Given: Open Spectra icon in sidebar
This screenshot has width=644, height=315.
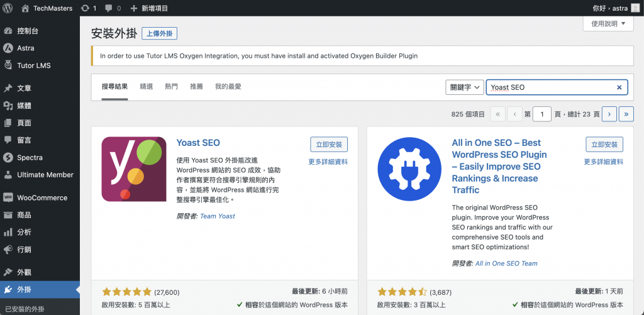Looking at the screenshot, I should 8,157.
